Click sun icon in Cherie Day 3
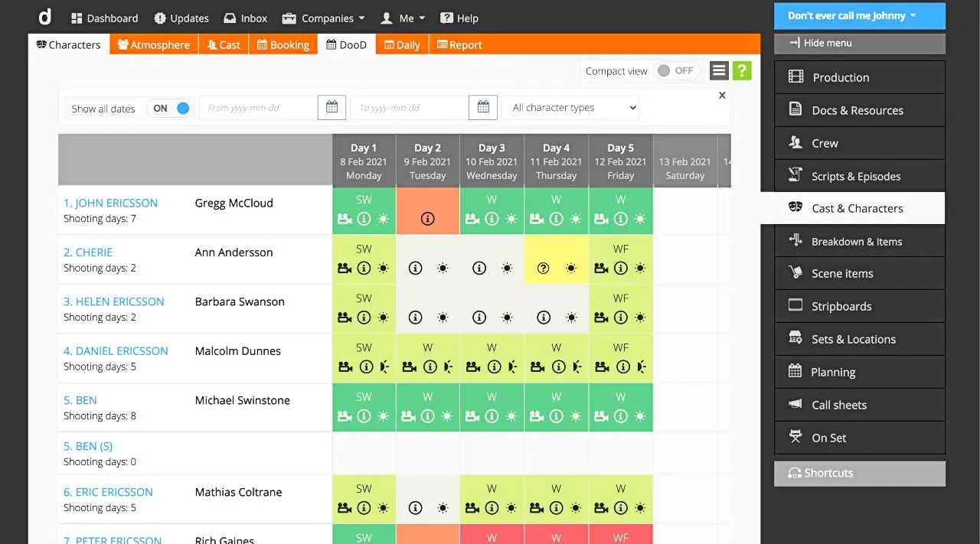980x544 pixels. tap(507, 269)
